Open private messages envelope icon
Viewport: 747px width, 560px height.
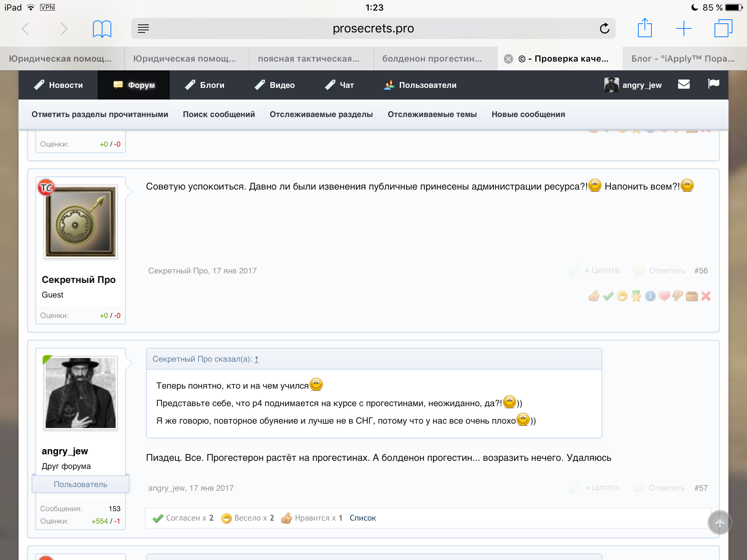684,85
